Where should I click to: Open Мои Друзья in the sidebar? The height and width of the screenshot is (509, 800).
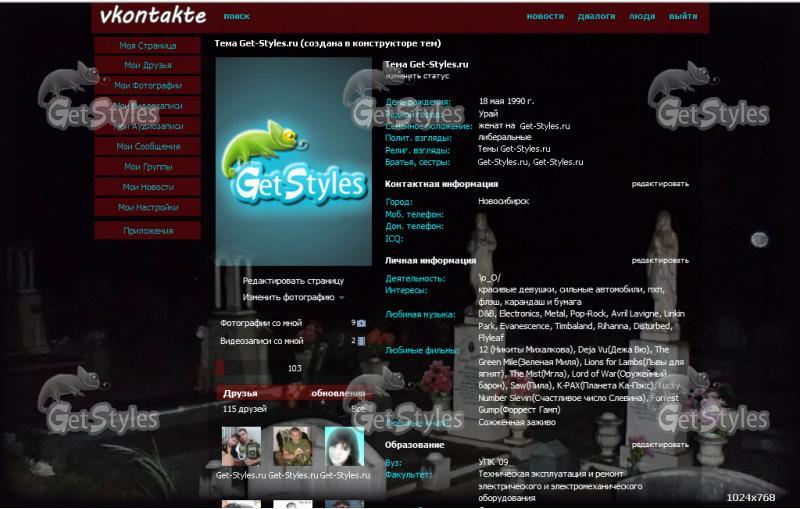(147, 65)
